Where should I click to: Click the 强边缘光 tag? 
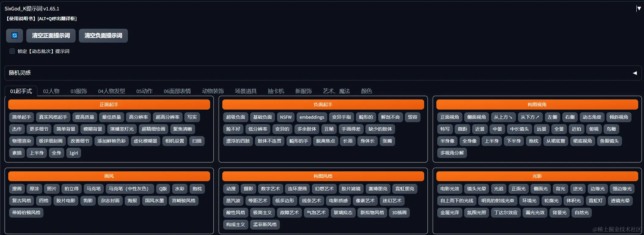[x=622, y=188]
